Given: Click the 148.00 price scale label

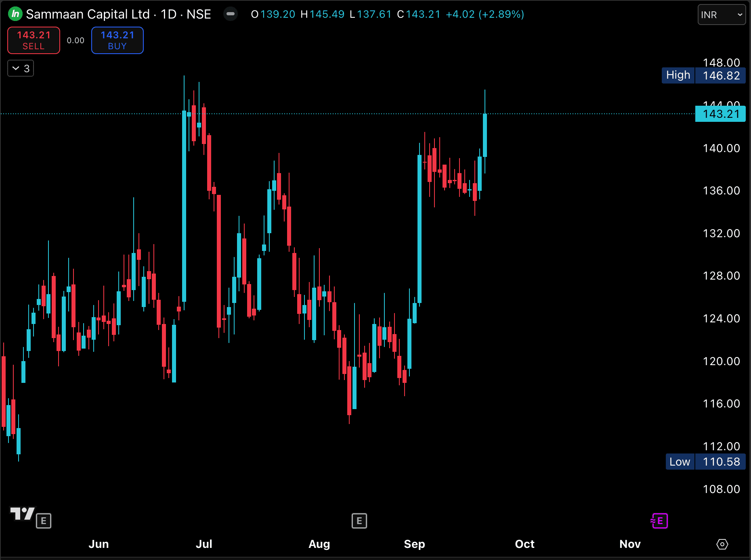Looking at the screenshot, I should (x=722, y=63).
